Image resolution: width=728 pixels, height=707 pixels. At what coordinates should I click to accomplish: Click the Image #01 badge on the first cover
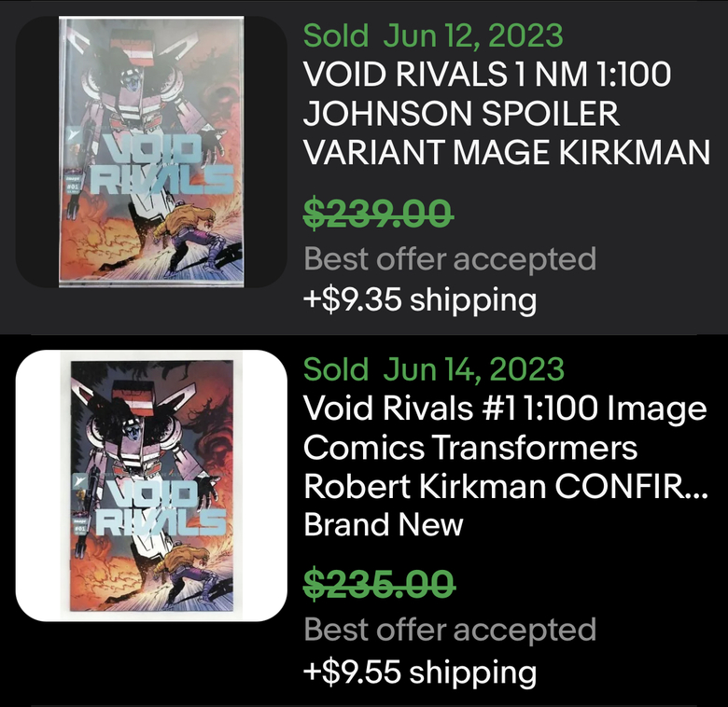[73, 185]
